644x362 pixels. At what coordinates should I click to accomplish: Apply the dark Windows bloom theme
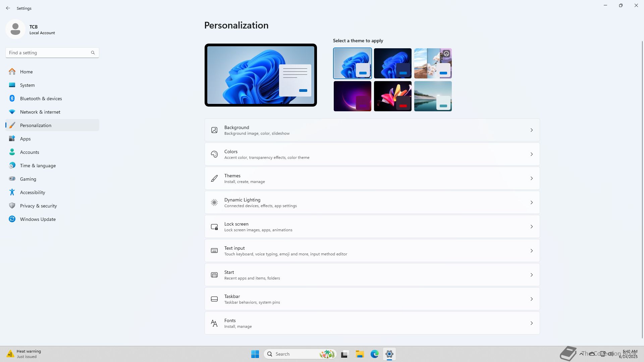392,63
